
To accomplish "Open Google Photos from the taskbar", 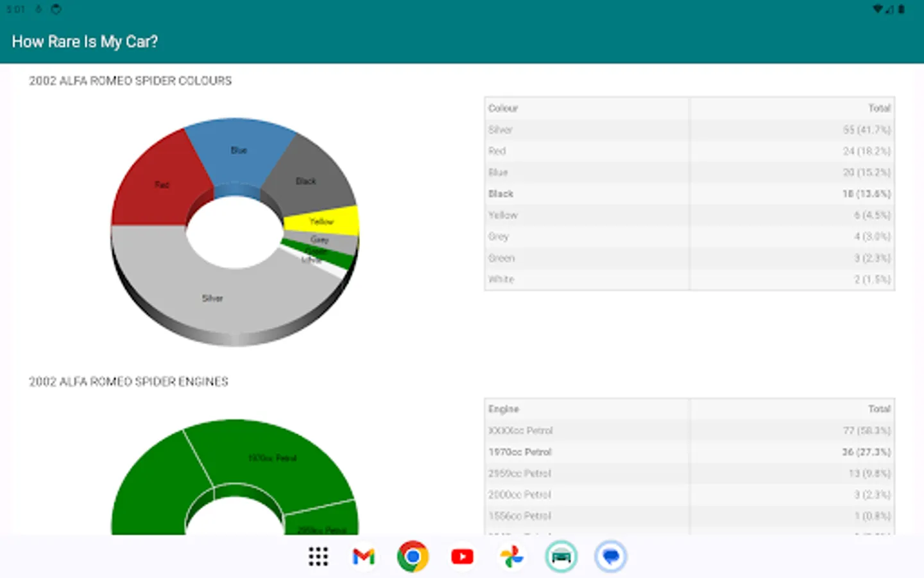I will tap(511, 556).
